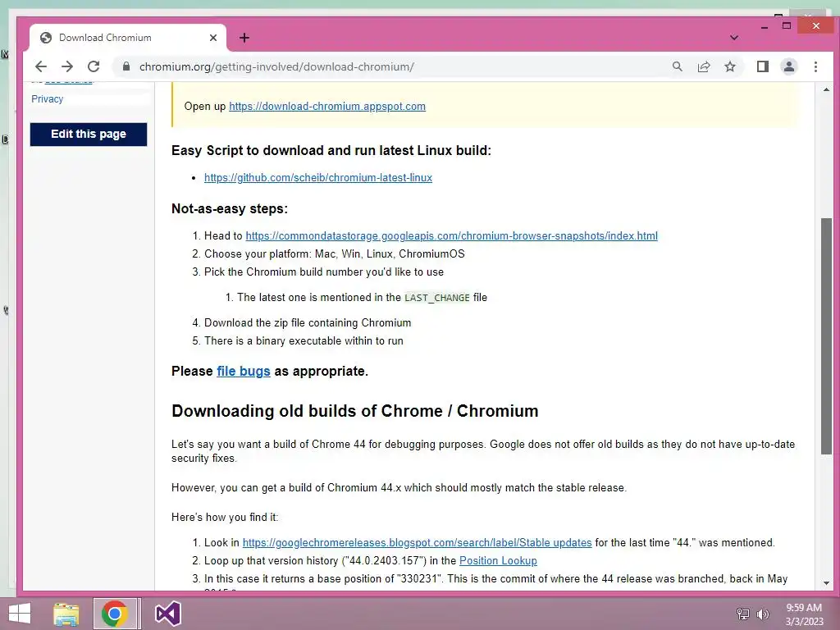Bookmark this tab with the star icon
This screenshot has height=630, width=840.
[729, 66]
